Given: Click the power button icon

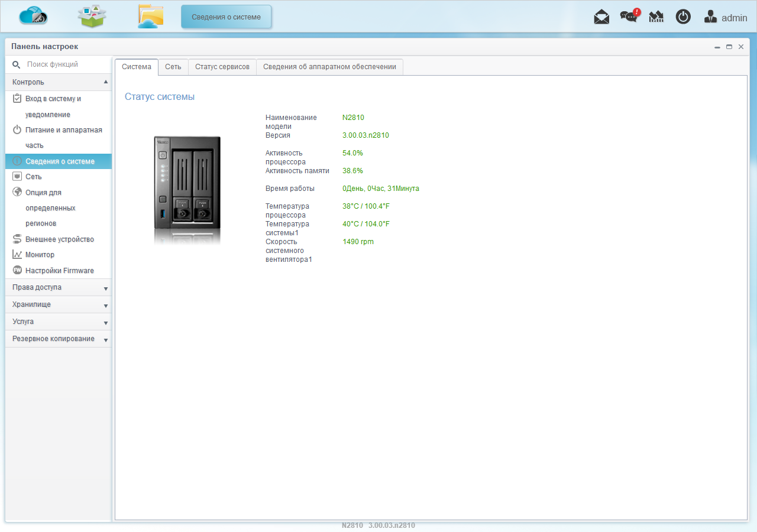Looking at the screenshot, I should [x=683, y=17].
